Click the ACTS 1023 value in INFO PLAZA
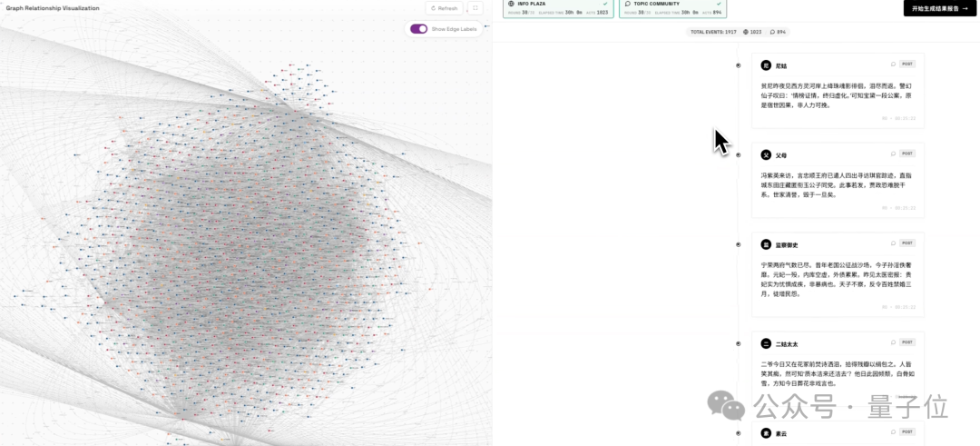Image resolution: width=980 pixels, height=446 pixels. click(596, 13)
